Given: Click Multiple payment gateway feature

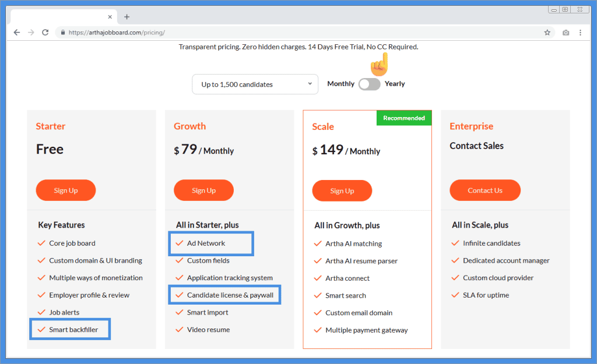Looking at the screenshot, I should (x=367, y=330).
